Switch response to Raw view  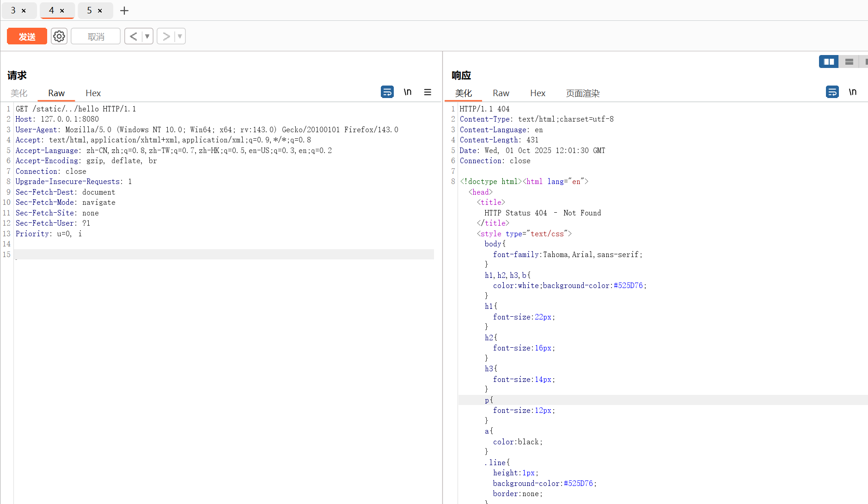coord(501,93)
